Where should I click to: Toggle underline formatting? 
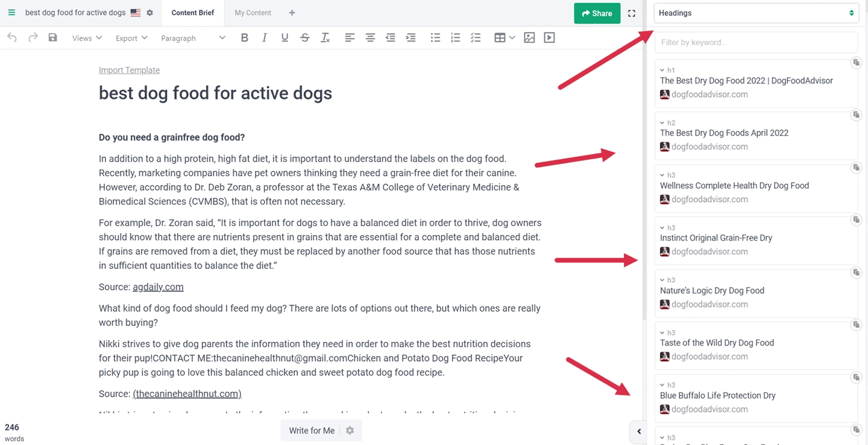click(285, 38)
